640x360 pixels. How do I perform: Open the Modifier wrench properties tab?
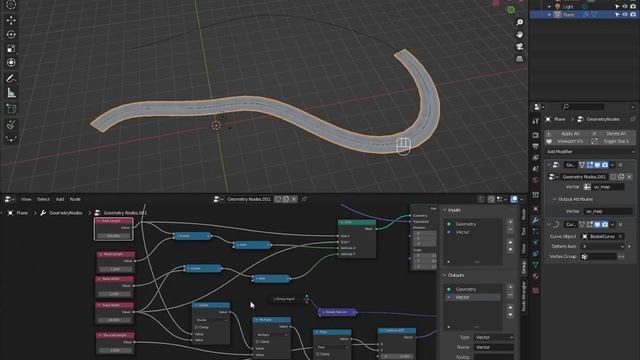(x=536, y=220)
